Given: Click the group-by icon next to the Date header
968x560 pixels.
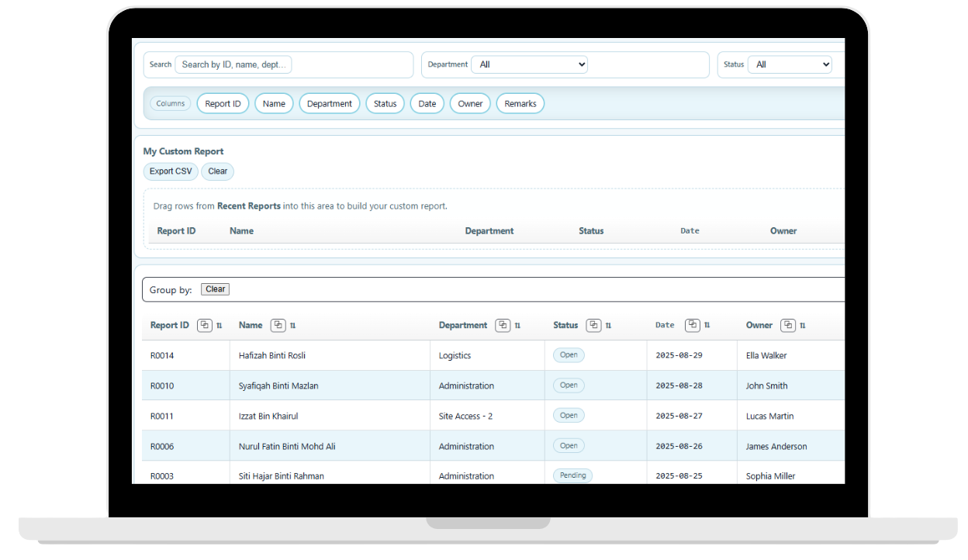Looking at the screenshot, I should click(693, 325).
